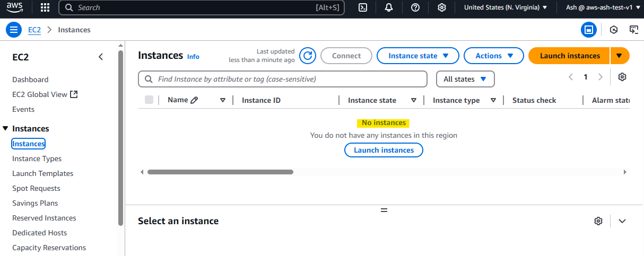Screen dimensions: 644x256
Task: Open bottom panel preferences gear icon
Action: 598,221
